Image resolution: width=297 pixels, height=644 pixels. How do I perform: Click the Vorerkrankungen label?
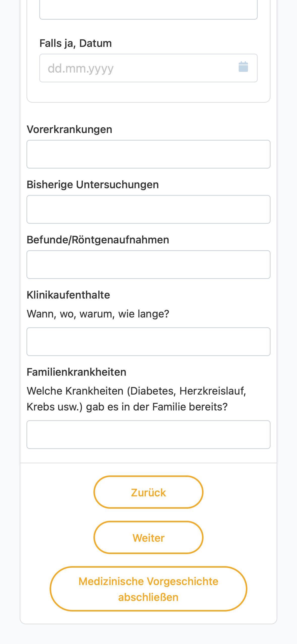click(x=70, y=130)
